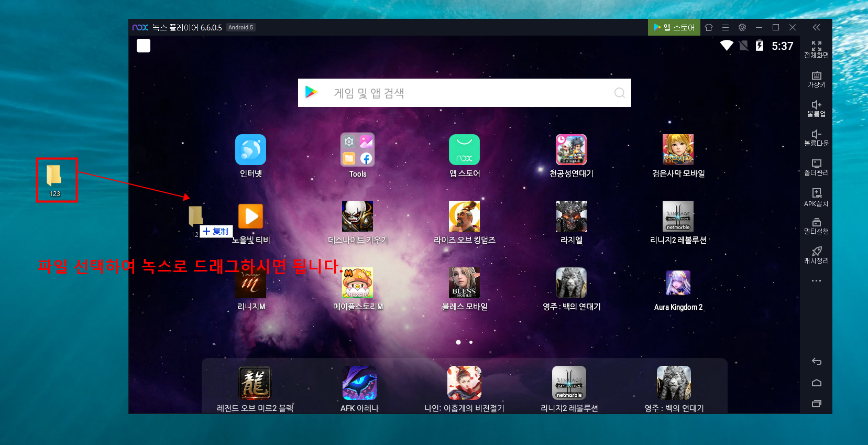Launch Aura Kingdom 2
The height and width of the screenshot is (445, 868).
[x=678, y=284]
